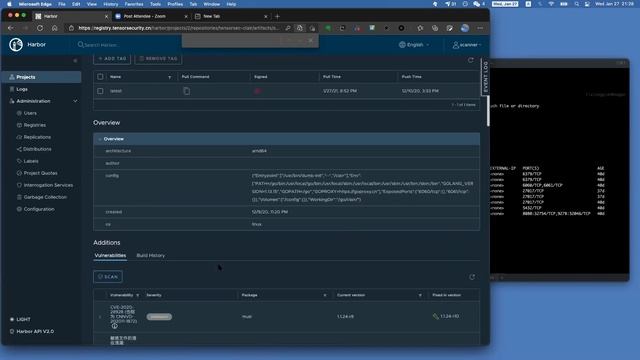The image size is (640, 360).
Task: Reload the page with the browser refresh icon
Action: [40, 28]
